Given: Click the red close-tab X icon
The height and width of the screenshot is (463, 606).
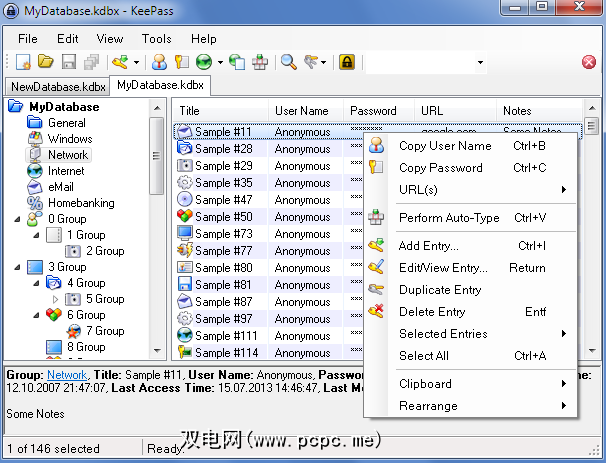Looking at the screenshot, I should tap(589, 62).
